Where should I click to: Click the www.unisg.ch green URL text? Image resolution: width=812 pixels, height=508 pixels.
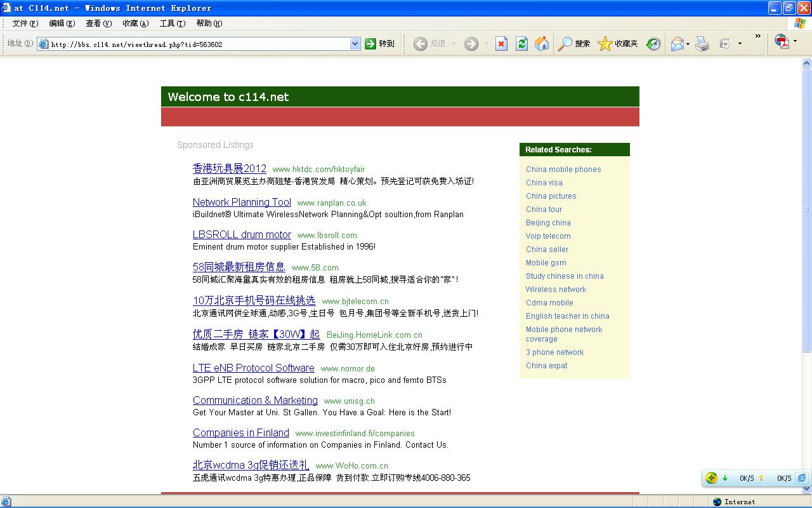350,401
